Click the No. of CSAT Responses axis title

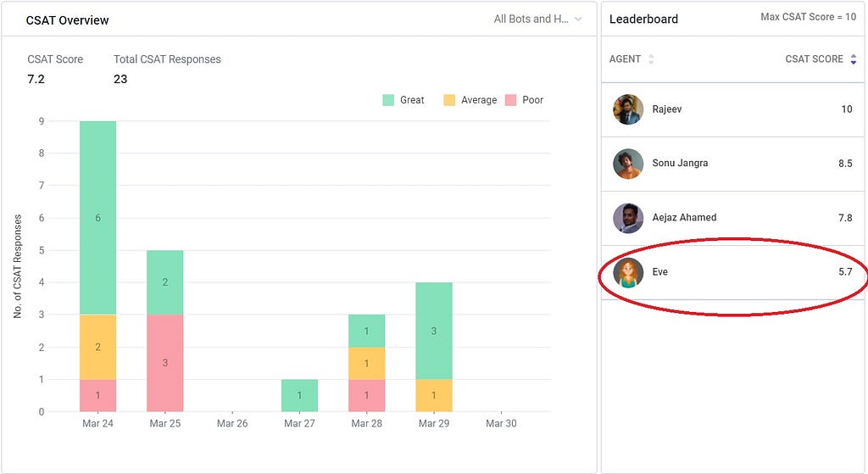click(x=18, y=266)
